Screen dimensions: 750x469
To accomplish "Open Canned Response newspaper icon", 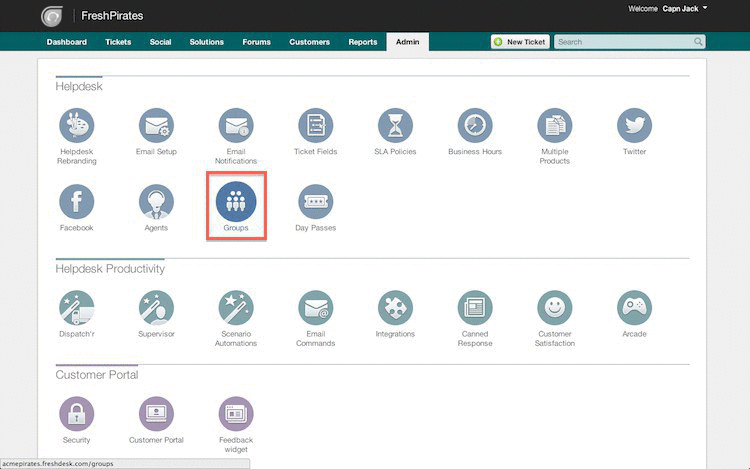I will pos(475,308).
